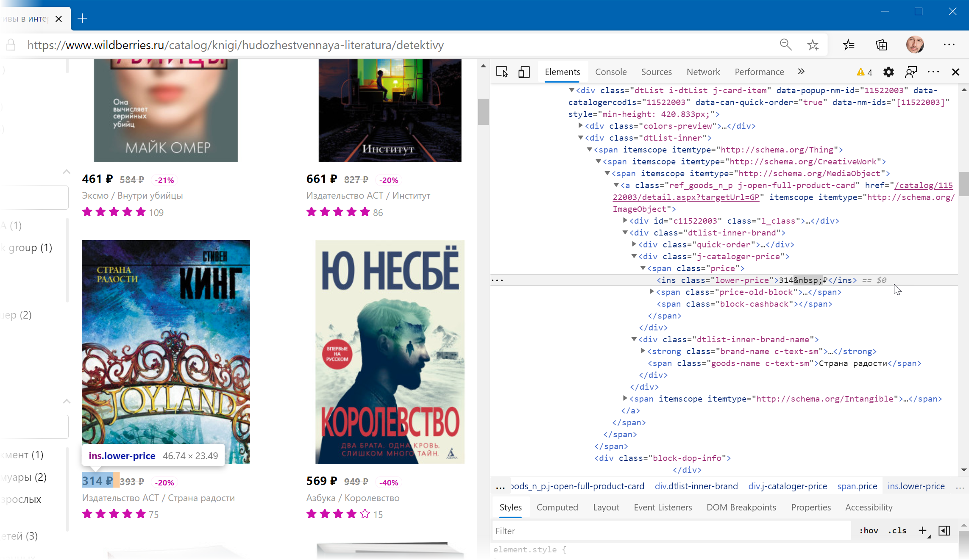Click the warnings counter showing 4
The height and width of the screenshot is (560, 969).
coord(864,72)
